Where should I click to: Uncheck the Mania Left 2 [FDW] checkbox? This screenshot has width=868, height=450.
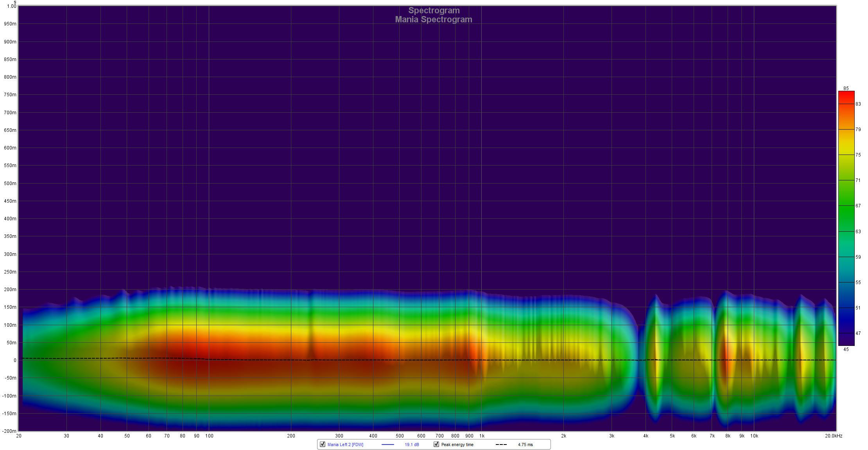point(323,444)
